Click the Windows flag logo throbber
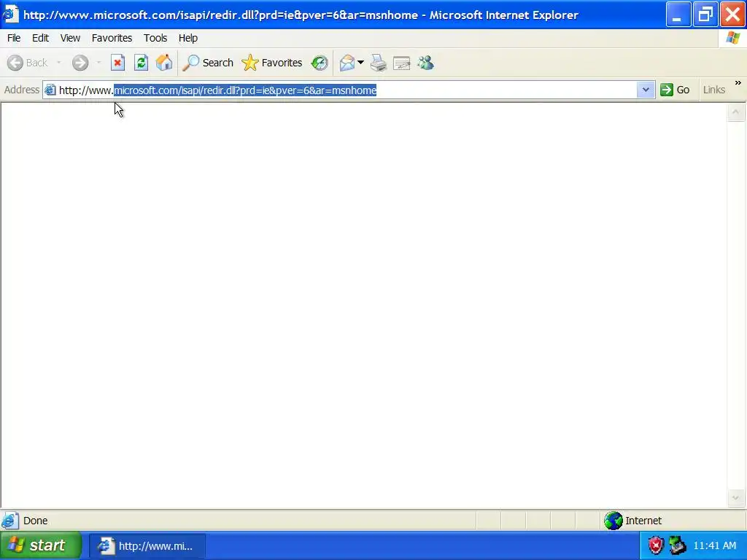Image resolution: width=747 pixels, height=560 pixels. pos(733,38)
